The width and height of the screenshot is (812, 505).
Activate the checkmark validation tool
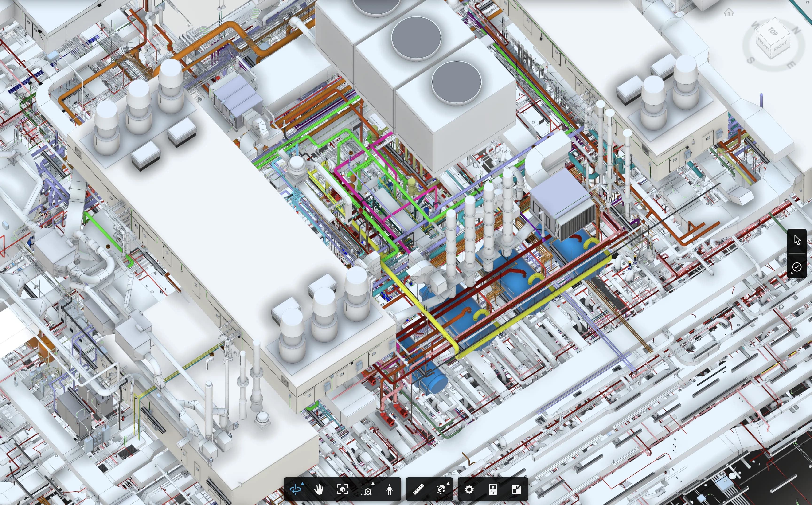[x=797, y=267]
